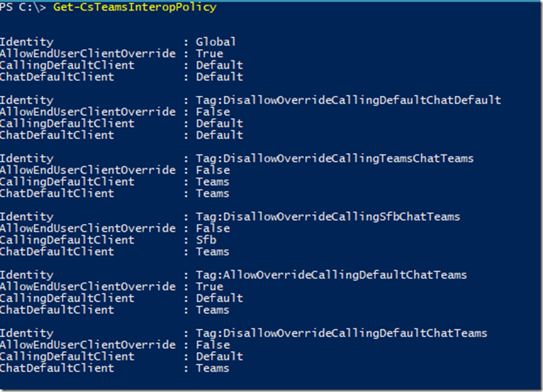This screenshot has width=543, height=392.
Task: Click Default calling value under DisallowOverrideCallingDefaultChatDefault
Action: click(x=220, y=124)
